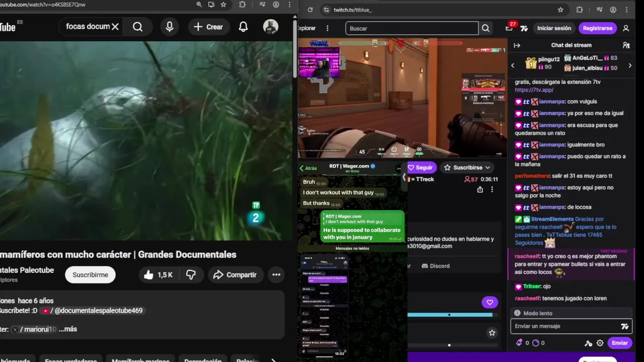Start YouTube voice search with microphone

(x=170, y=27)
